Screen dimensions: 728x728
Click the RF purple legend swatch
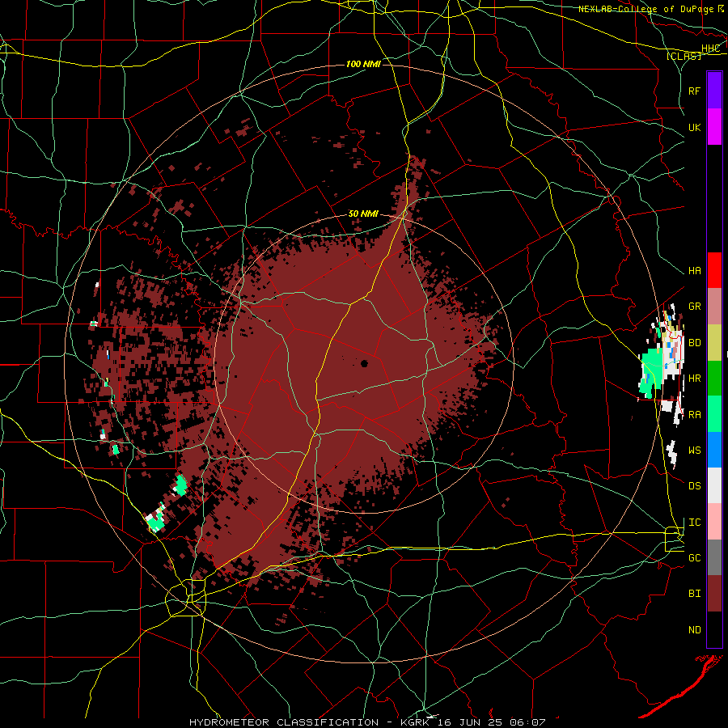coord(714,90)
